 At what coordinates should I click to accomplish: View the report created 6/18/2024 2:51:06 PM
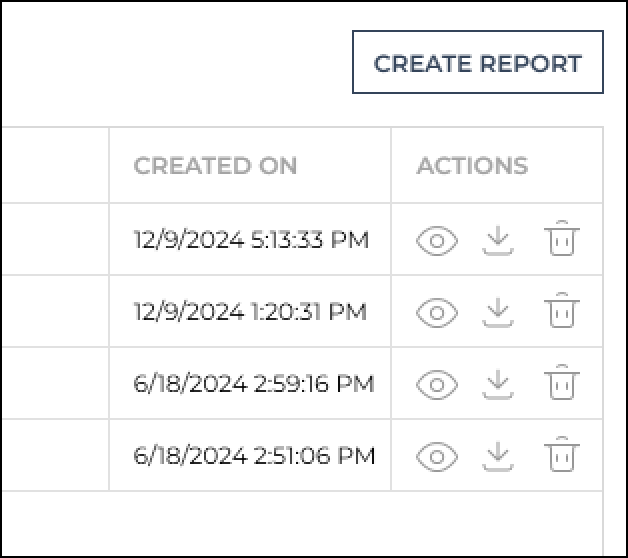437,457
